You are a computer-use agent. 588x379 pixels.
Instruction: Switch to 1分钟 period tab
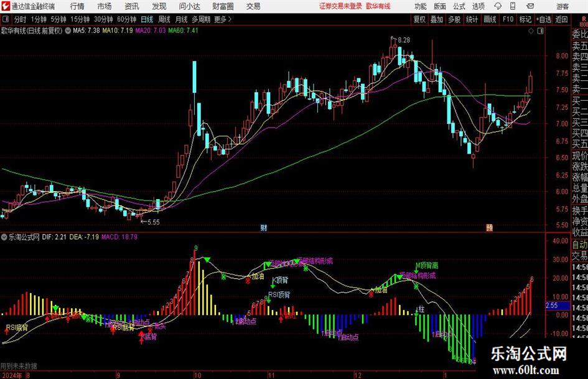point(39,19)
